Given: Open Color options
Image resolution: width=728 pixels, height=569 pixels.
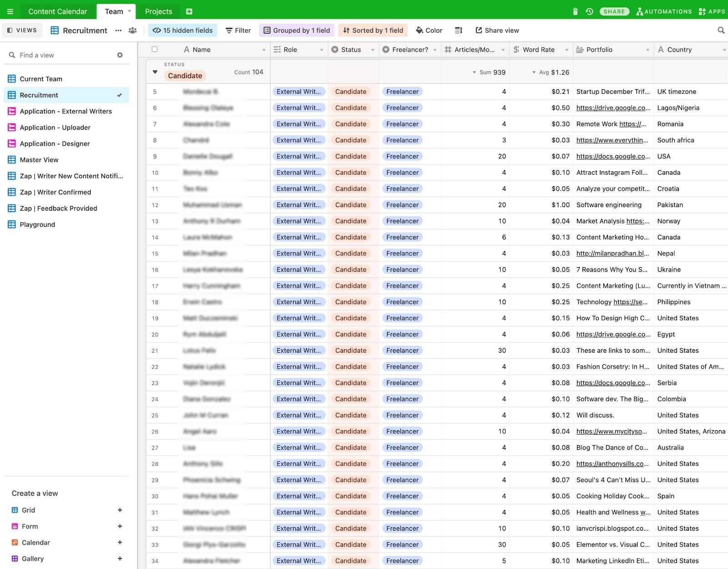Looking at the screenshot, I should tap(429, 30).
